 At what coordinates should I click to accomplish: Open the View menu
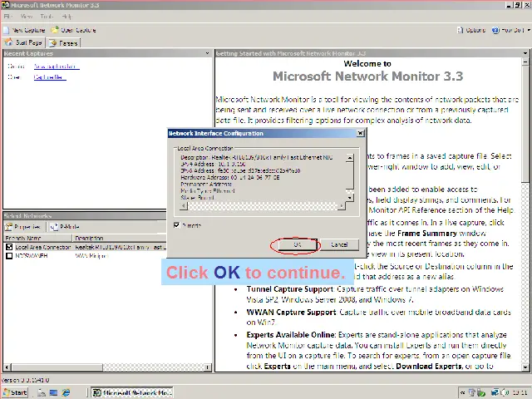click(27, 17)
